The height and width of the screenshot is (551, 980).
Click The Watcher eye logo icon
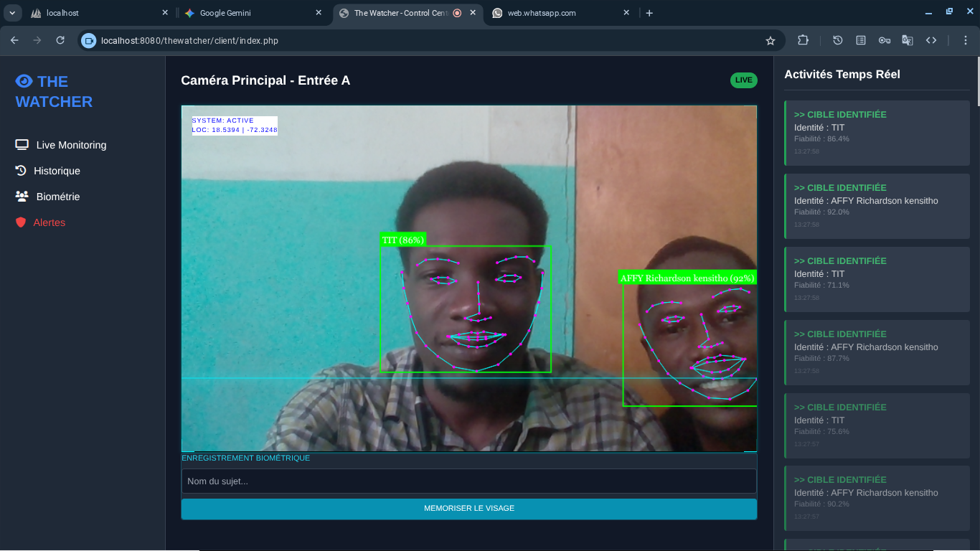click(24, 81)
